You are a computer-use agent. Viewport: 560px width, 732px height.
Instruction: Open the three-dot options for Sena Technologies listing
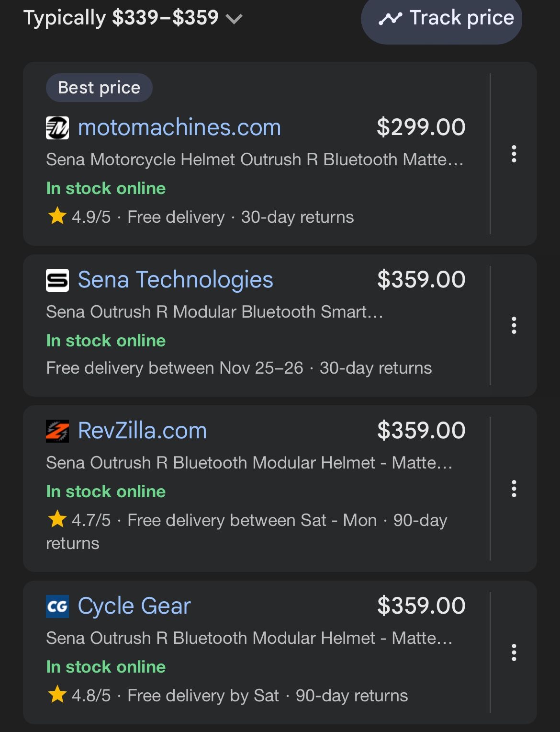515,325
